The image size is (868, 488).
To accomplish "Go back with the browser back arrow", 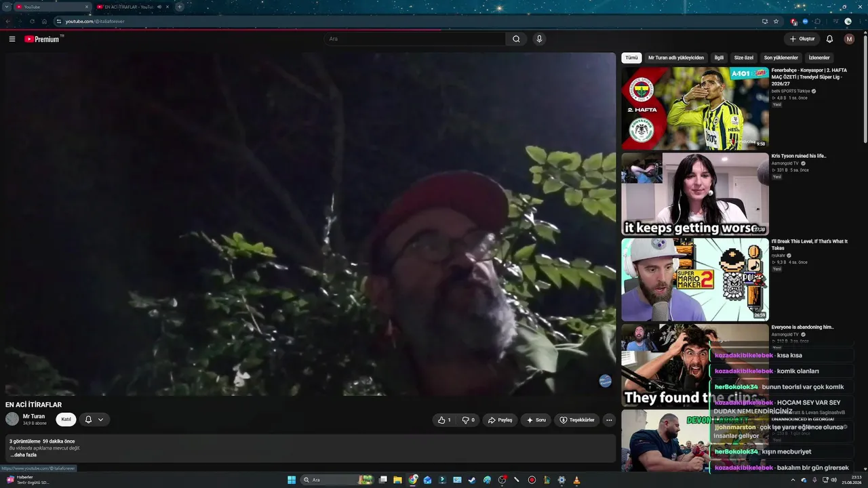I will pos(8,22).
